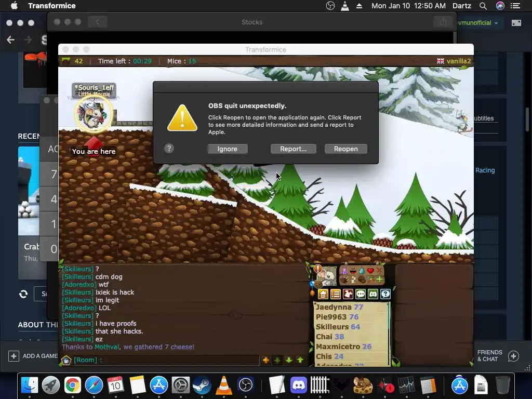The height and width of the screenshot is (399, 532).
Task: Click the last green up arrow beside chat
Action: pos(300,360)
